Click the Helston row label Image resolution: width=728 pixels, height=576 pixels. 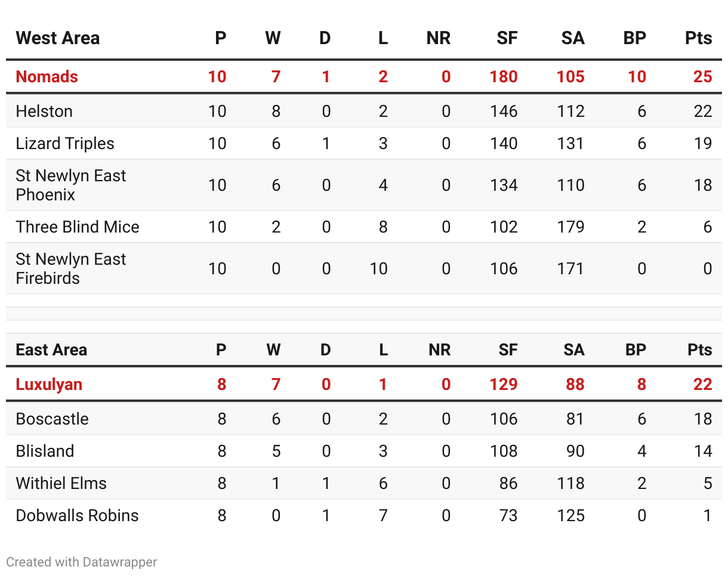coord(44,111)
